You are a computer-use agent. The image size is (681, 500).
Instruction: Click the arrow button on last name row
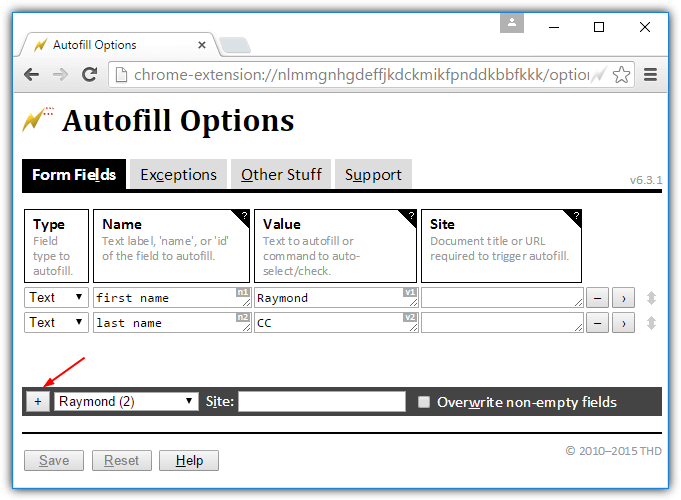point(622,323)
